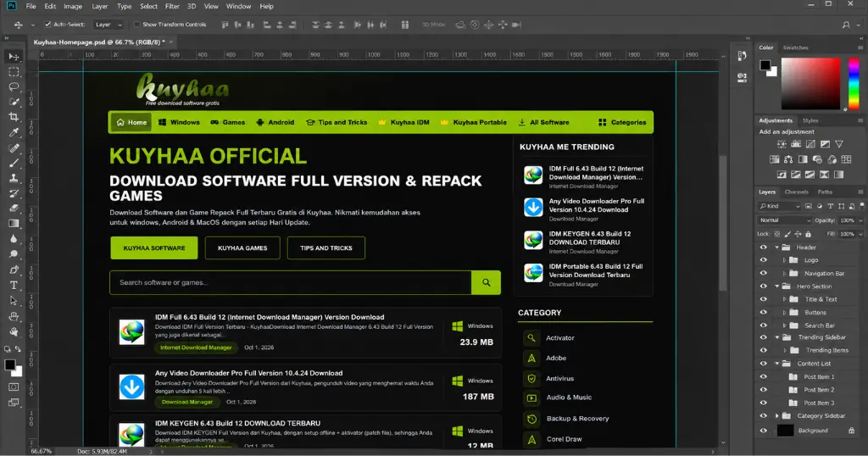Select the Horizontal Type tool
The width and height of the screenshot is (868, 456).
coord(14,285)
